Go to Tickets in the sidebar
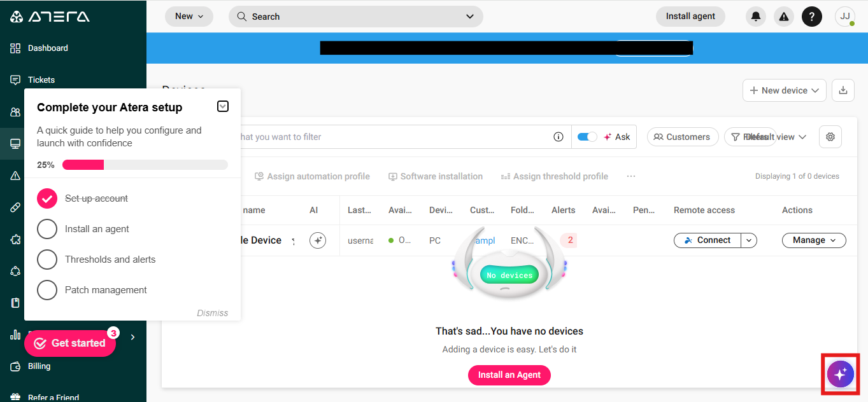The width and height of the screenshot is (868, 402). tap(41, 80)
